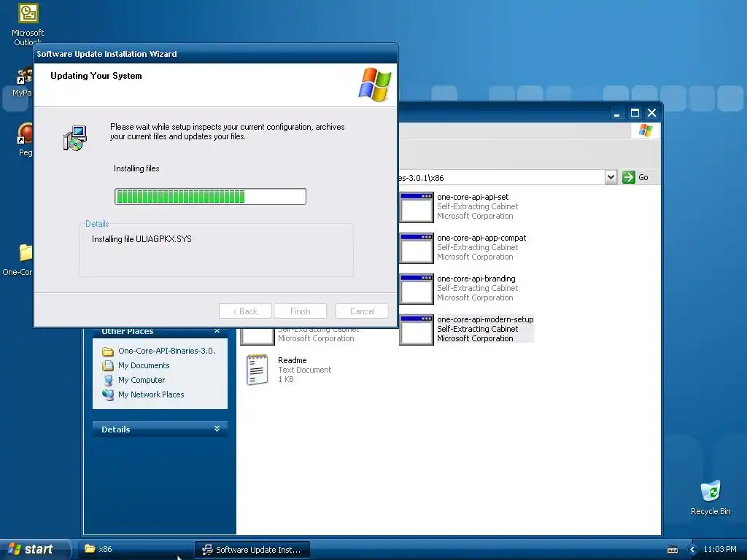Click the 'Readme' file name text
This screenshot has height=560, width=747.
[292, 360]
